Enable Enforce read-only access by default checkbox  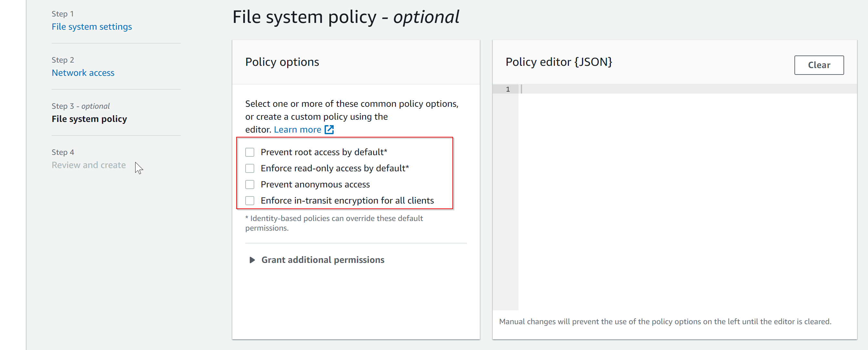click(x=250, y=168)
